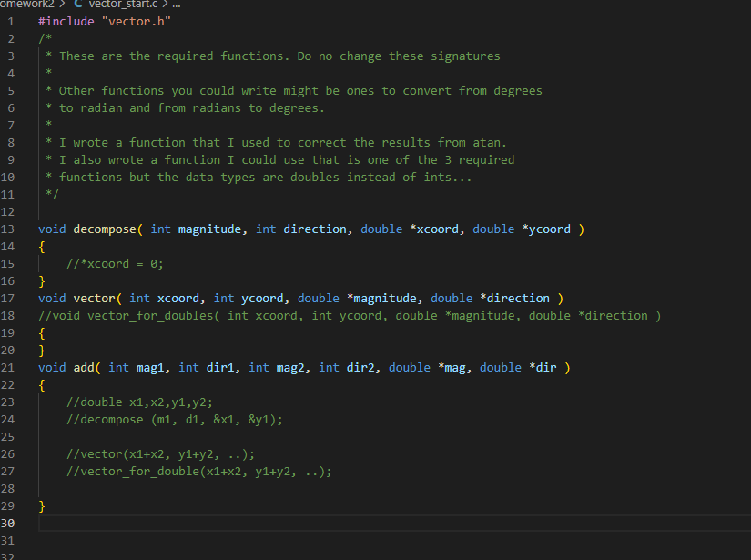The image size is (751, 560).
Task: Click the *magnitude parameter on line 17
Action: click(381, 299)
